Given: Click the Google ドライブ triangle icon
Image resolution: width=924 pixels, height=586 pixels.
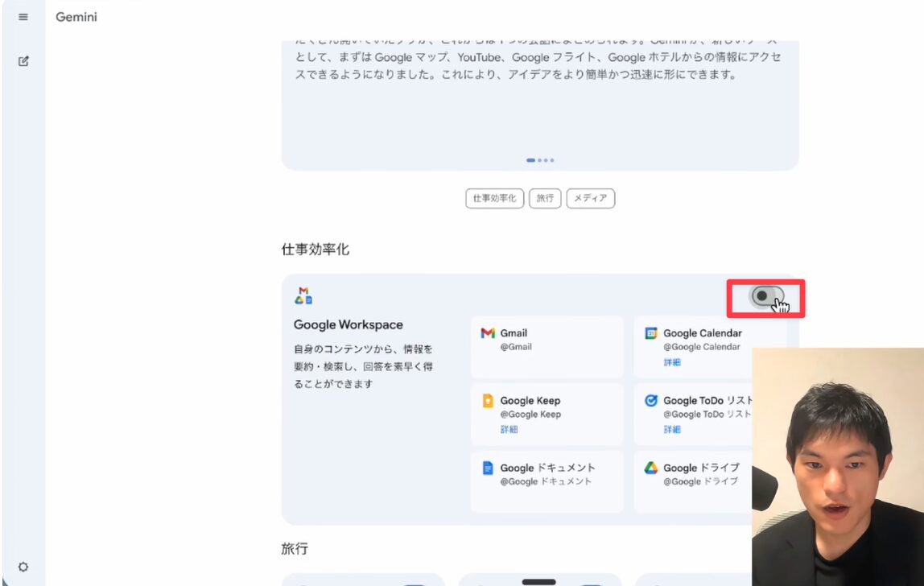Looking at the screenshot, I should click(651, 468).
